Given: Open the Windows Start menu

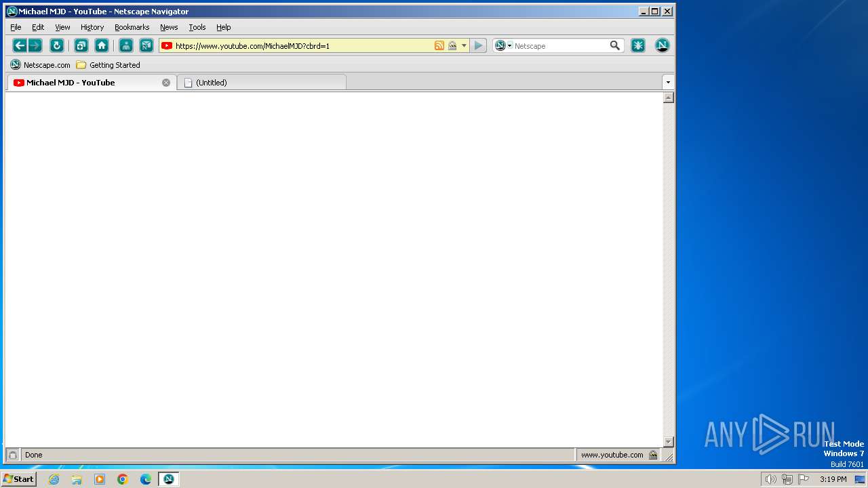Looking at the screenshot, I should [18, 479].
